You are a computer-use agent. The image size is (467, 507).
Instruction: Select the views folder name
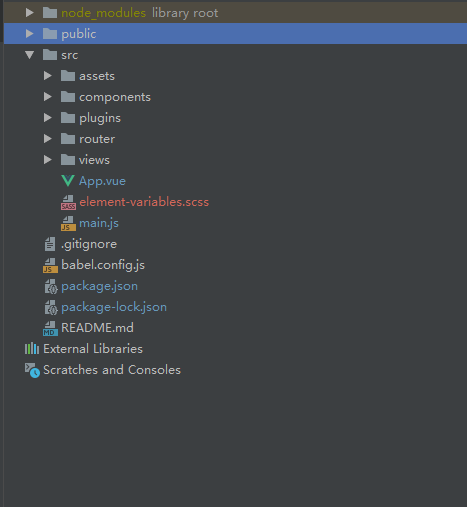pyautogui.click(x=94, y=160)
